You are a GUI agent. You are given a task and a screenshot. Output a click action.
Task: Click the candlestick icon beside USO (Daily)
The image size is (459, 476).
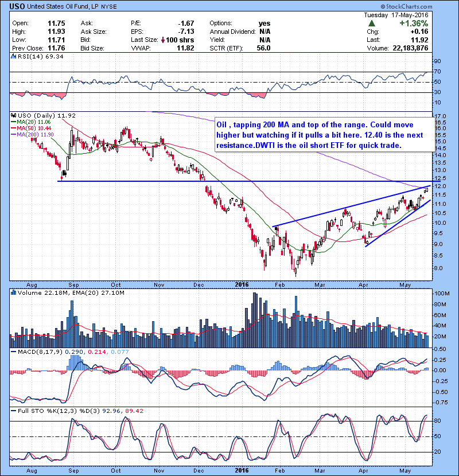13,116
